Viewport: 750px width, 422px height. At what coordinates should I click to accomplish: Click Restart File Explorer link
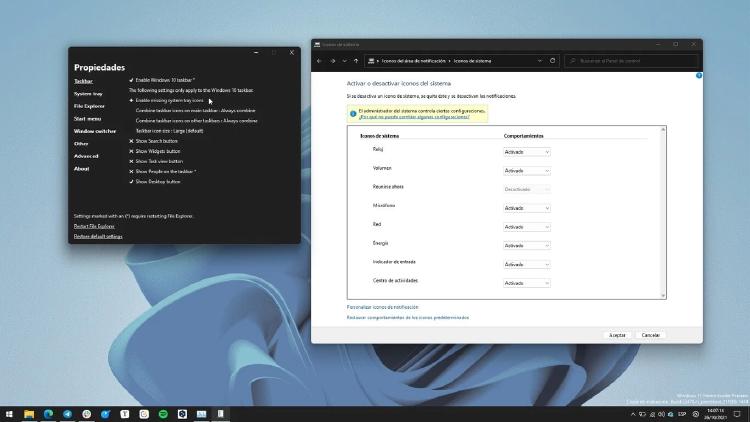pyautogui.click(x=94, y=226)
